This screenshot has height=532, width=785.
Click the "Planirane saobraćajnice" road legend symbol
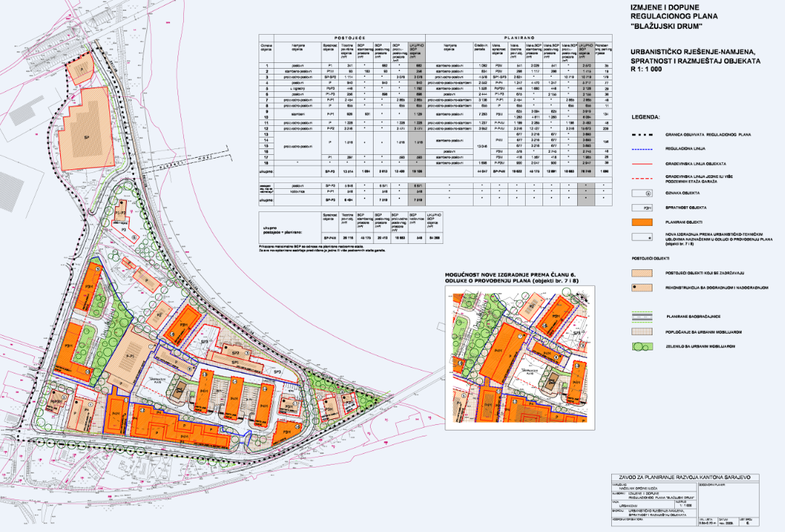pos(642,316)
